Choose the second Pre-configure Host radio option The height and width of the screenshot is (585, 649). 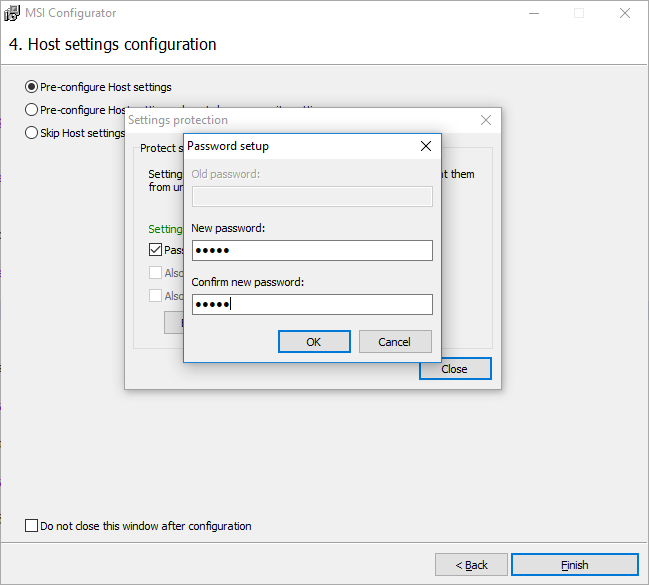coord(32,110)
